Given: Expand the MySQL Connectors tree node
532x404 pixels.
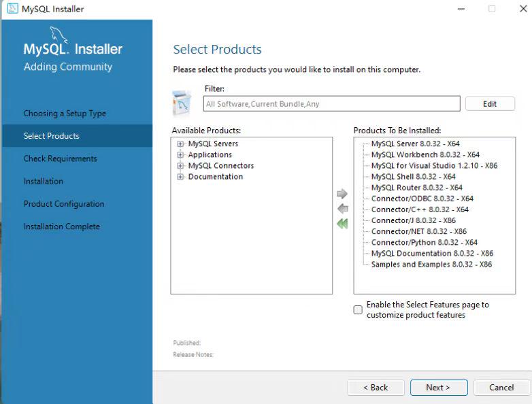Looking at the screenshot, I should (180, 166).
